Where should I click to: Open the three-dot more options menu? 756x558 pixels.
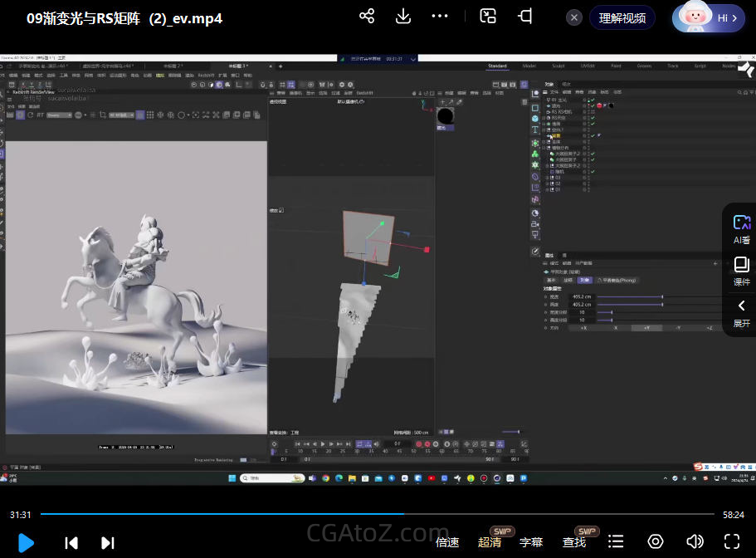click(x=441, y=17)
